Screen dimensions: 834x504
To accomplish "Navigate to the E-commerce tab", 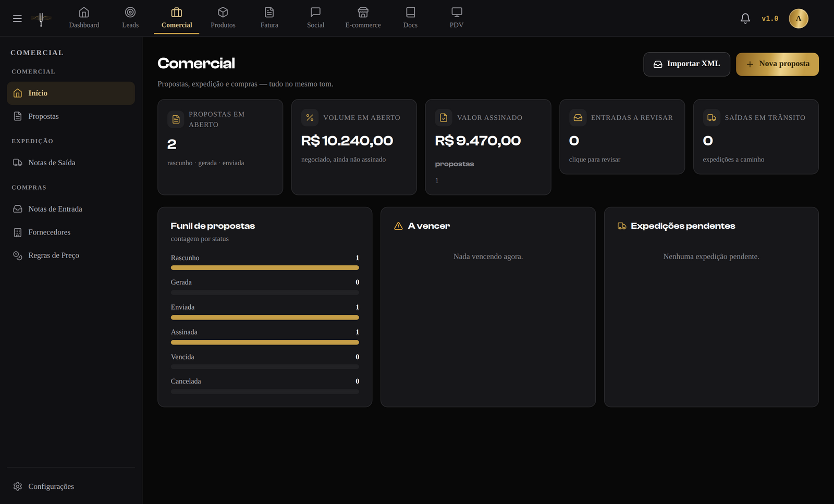I will coord(363,18).
